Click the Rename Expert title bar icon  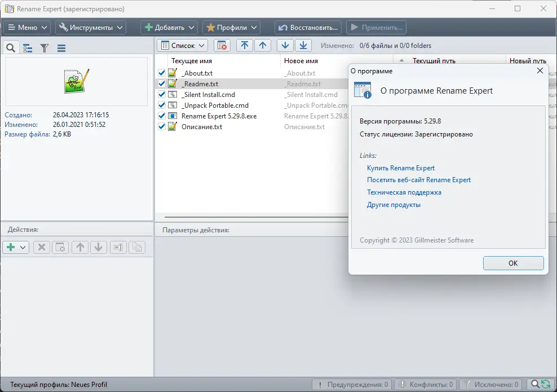pos(9,9)
